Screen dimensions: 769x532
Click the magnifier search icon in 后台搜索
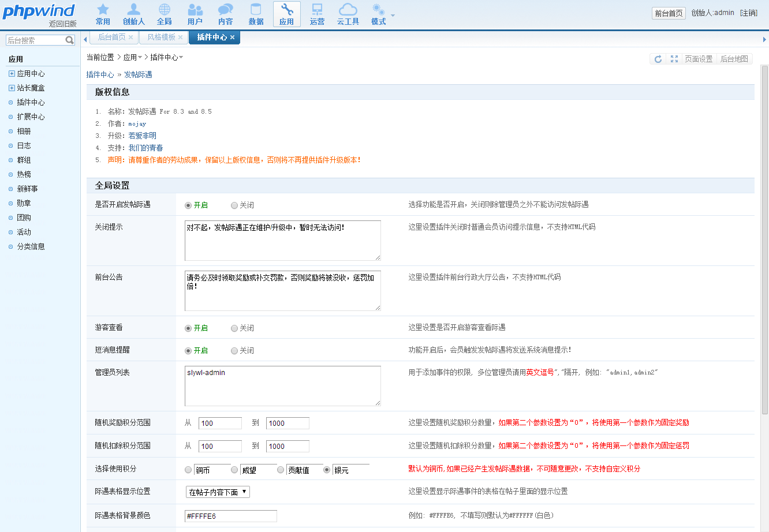click(x=70, y=40)
